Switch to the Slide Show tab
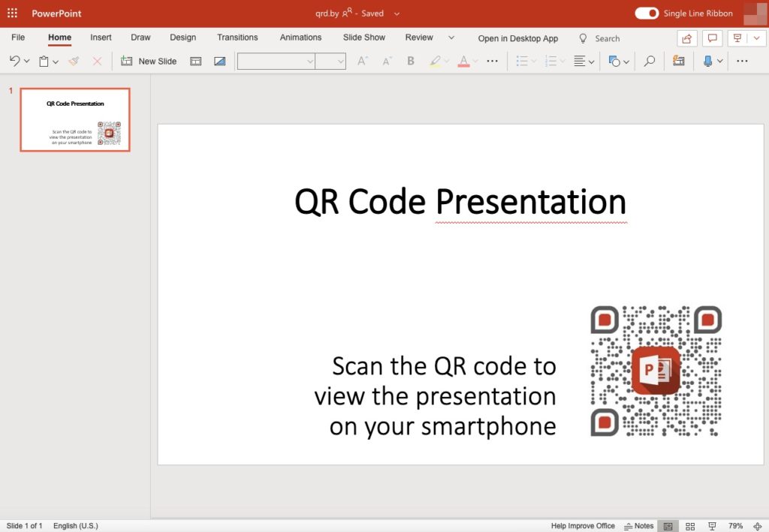Image resolution: width=769 pixels, height=532 pixels. pos(364,38)
